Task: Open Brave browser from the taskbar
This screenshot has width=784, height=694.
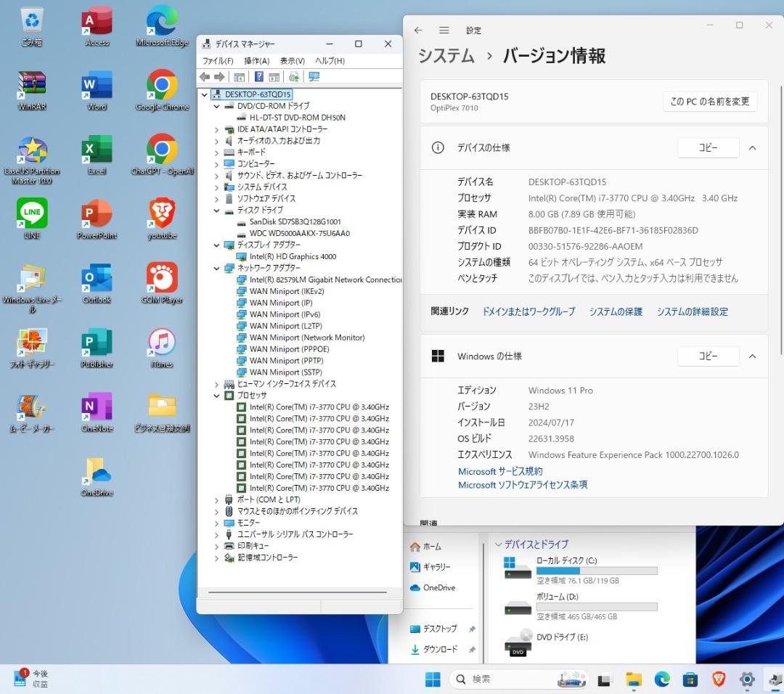Action: point(718,679)
